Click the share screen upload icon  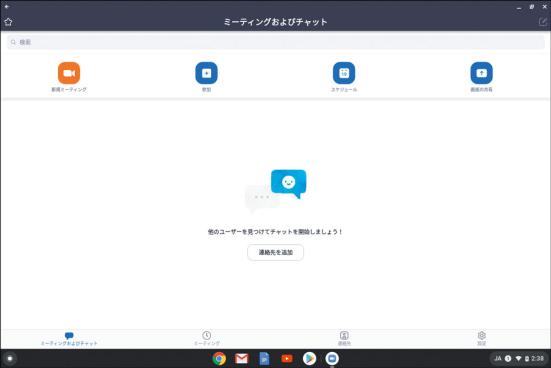coord(481,73)
